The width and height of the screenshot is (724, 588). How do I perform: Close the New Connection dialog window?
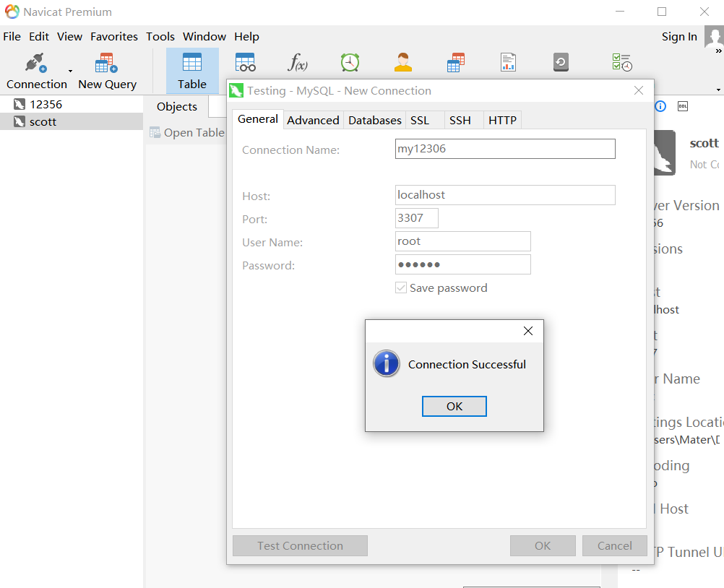639,90
